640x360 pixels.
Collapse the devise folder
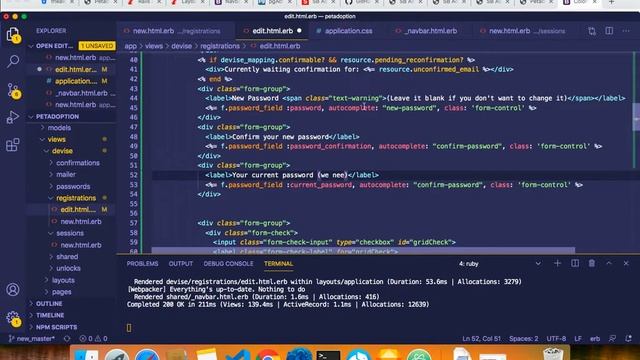62,151
